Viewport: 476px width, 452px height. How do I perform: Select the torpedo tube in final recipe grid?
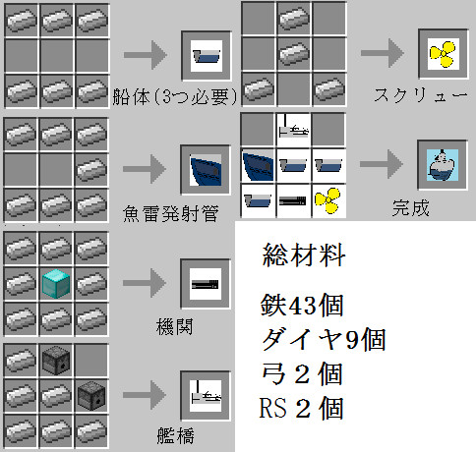(x=258, y=165)
